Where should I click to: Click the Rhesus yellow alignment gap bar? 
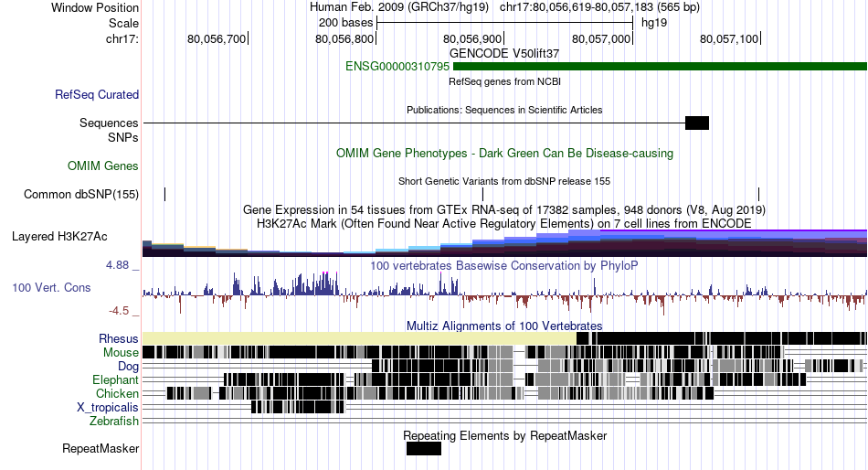[x=359, y=338]
